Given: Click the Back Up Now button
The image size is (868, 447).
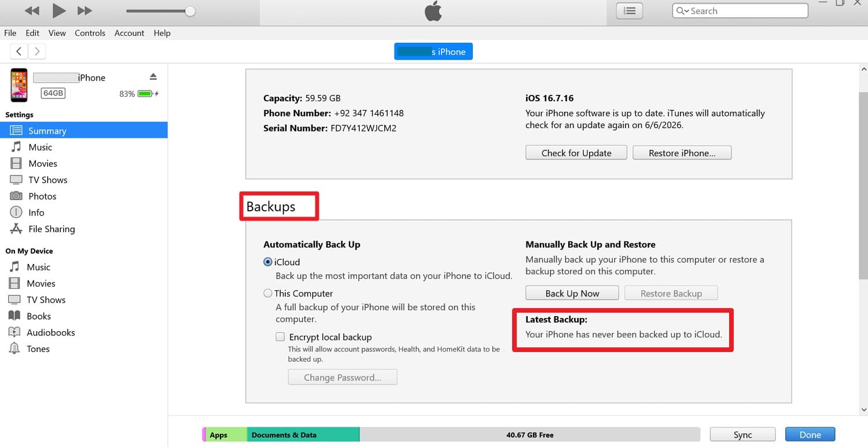Looking at the screenshot, I should coord(572,293).
